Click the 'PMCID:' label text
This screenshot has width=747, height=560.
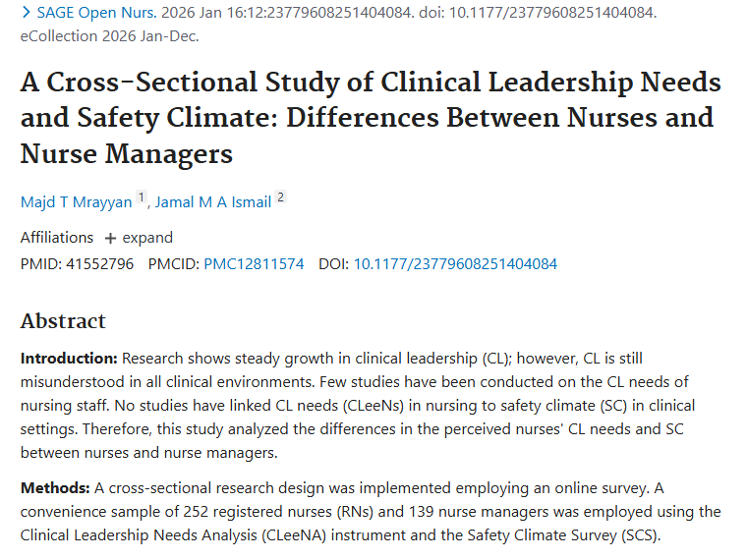tap(173, 263)
